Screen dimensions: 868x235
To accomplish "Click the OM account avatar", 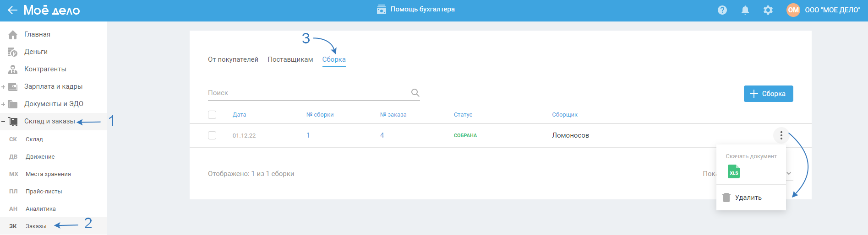I will tap(793, 10).
